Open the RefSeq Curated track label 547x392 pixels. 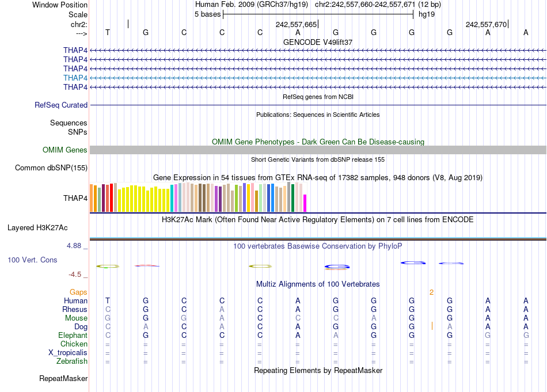click(x=61, y=105)
